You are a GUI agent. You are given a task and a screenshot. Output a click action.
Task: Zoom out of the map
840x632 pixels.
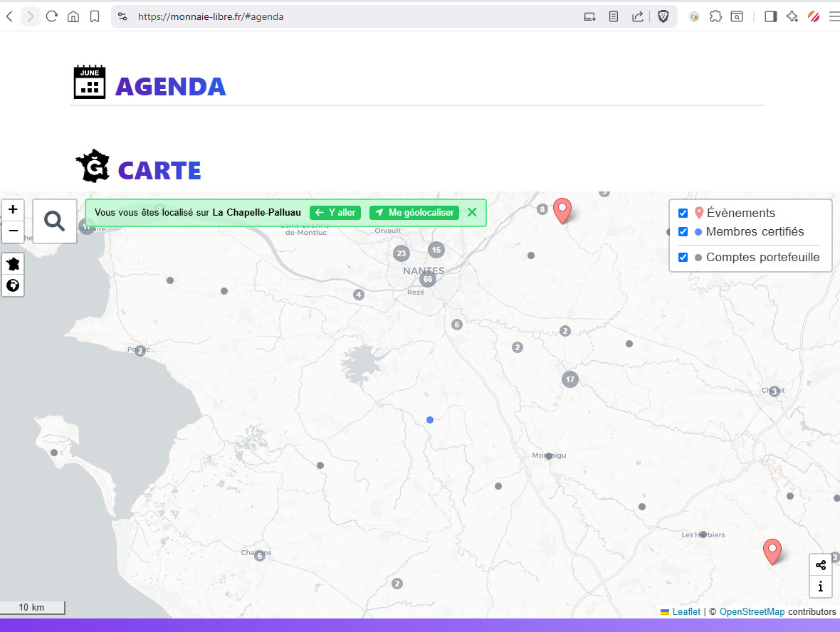(13, 231)
